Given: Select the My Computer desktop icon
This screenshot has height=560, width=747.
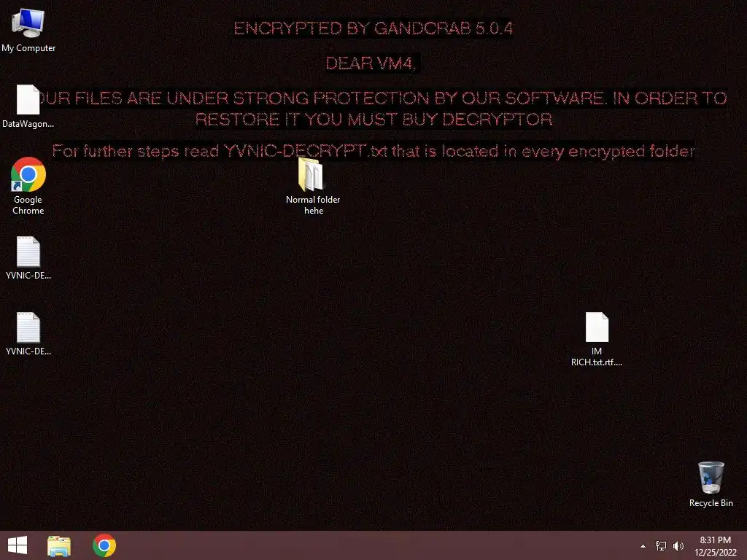Looking at the screenshot, I should coord(28,31).
